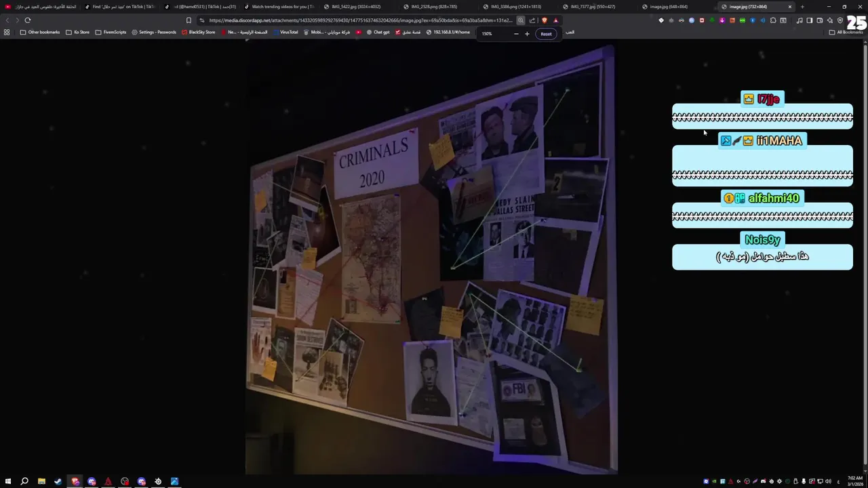Open the zoom magnifier icon in address bar
Image resolution: width=868 pixels, height=488 pixels.
(x=521, y=20)
